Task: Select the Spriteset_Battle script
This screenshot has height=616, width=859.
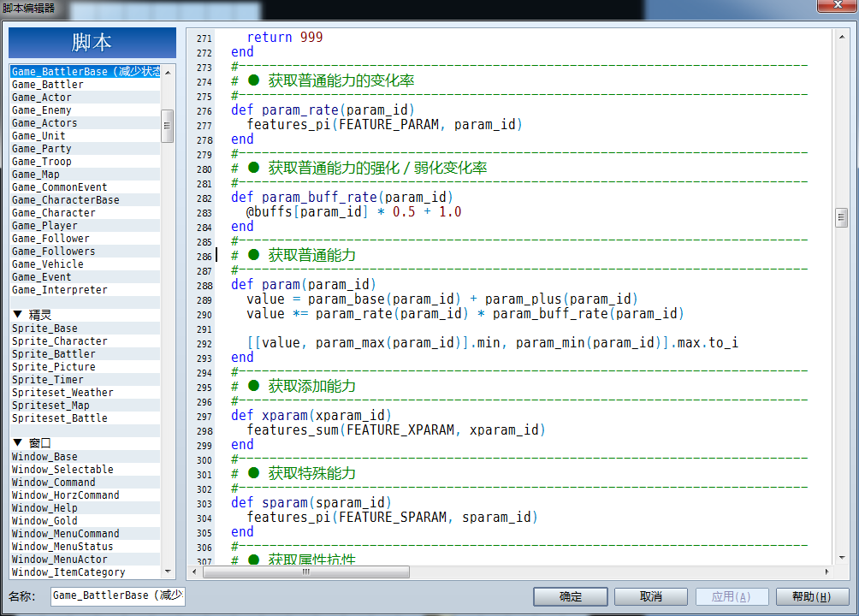Action: (86, 418)
